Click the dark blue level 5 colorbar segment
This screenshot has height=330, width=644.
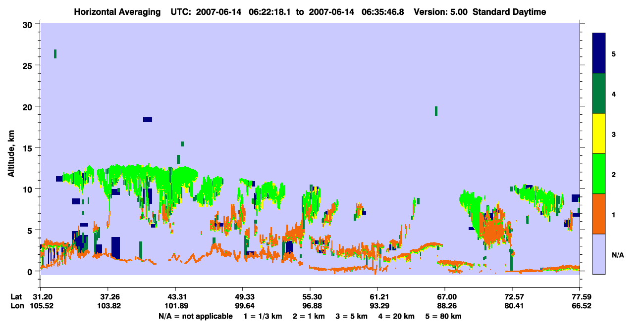(x=599, y=53)
